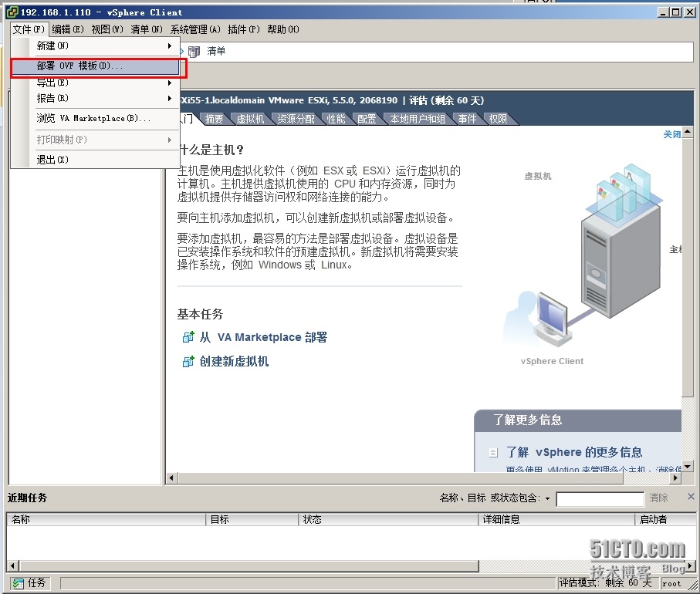Expand the 报告(R) submenu
Image resolution: width=700 pixels, height=594 pixels.
(95, 98)
